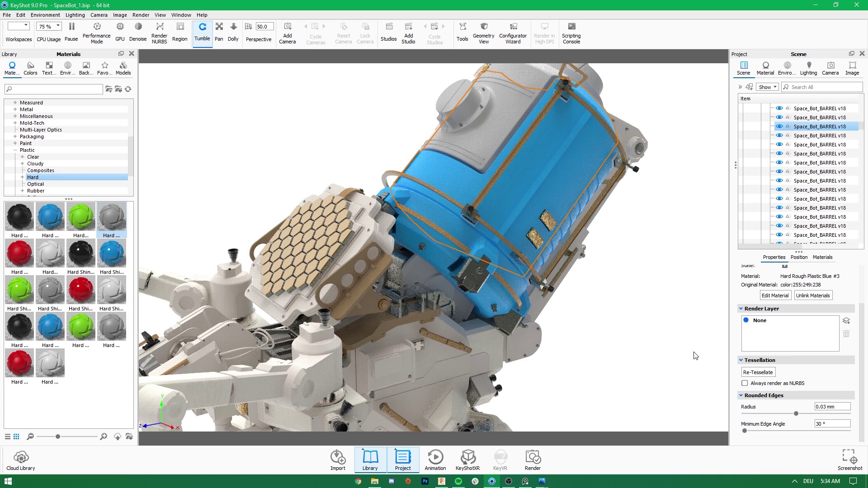This screenshot has width=868, height=488.
Task: Toggle the eye icon on the last full BARREL row
Action: 779,235
